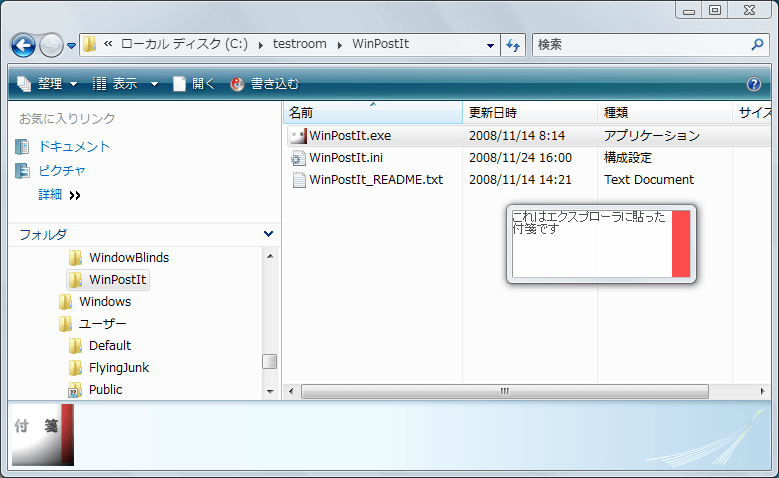
Task: Click the folder icon in address bar
Action: 89,44
